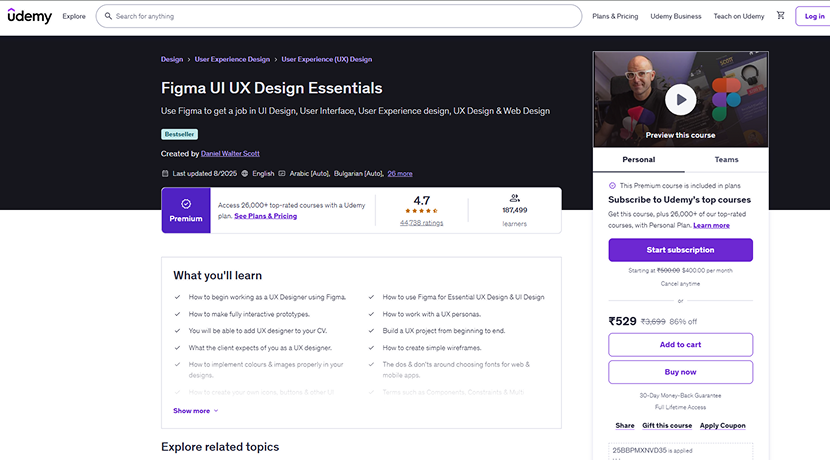Click the globe language icon

(x=245, y=173)
